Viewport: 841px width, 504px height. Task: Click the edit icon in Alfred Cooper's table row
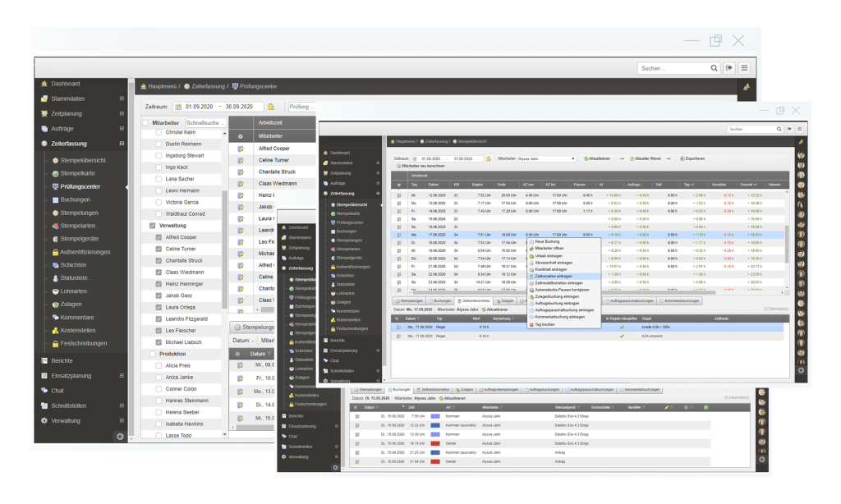[241, 149]
